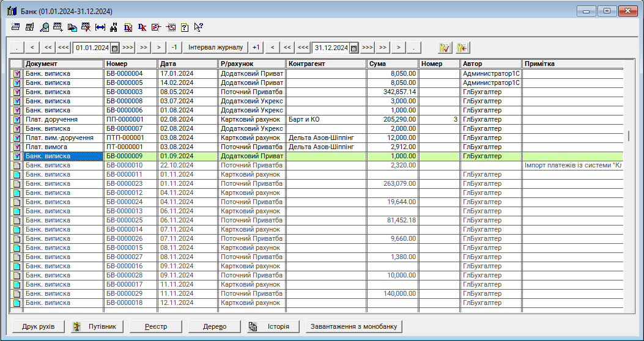
Task: Click the binoculars search icon
Action: point(114,27)
